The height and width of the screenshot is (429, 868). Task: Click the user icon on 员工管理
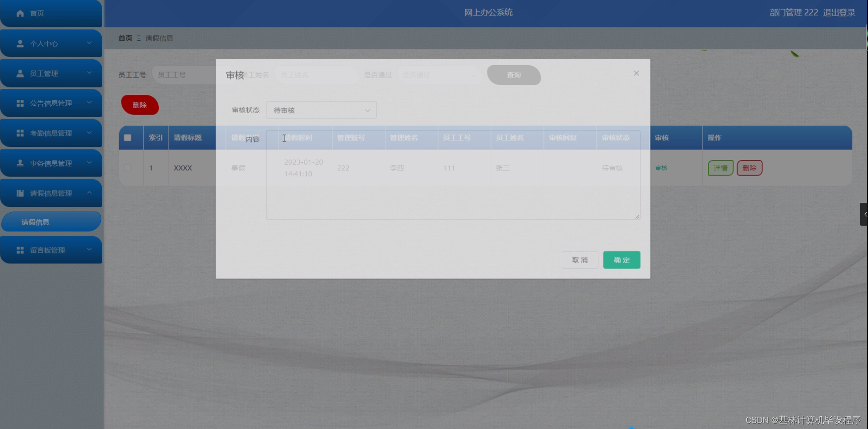19,73
